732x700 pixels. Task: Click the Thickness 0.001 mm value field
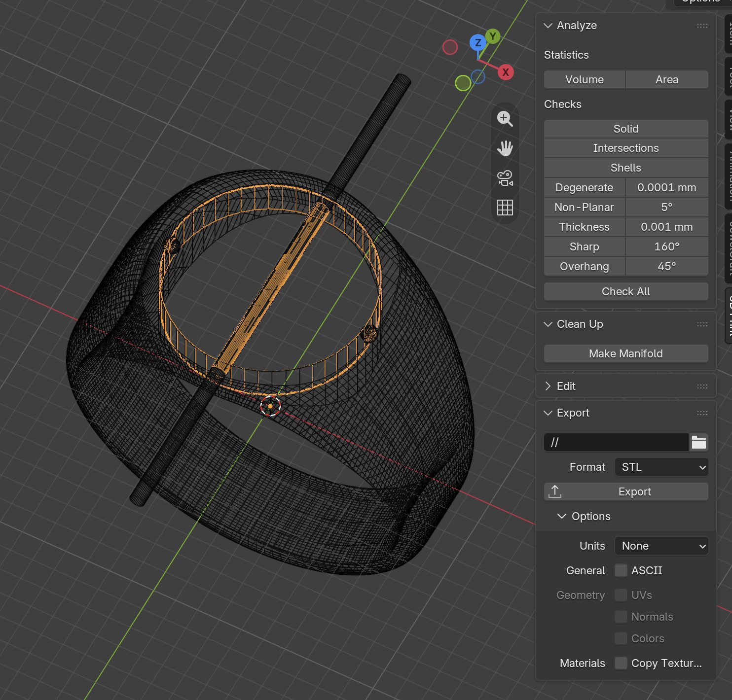point(667,227)
